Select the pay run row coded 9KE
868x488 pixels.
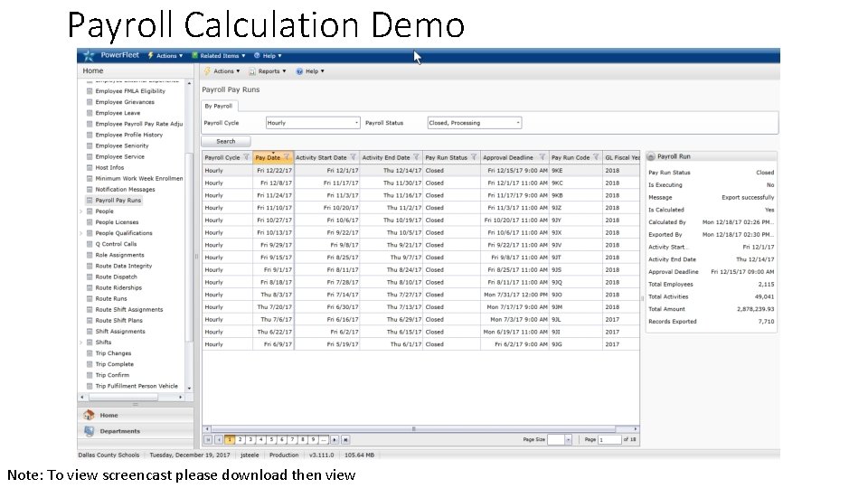point(420,171)
